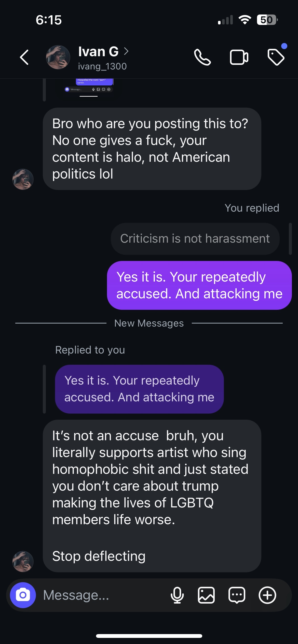
Task: Tap sender avatar beside "Stop deflecting" message
Action: [23, 561]
